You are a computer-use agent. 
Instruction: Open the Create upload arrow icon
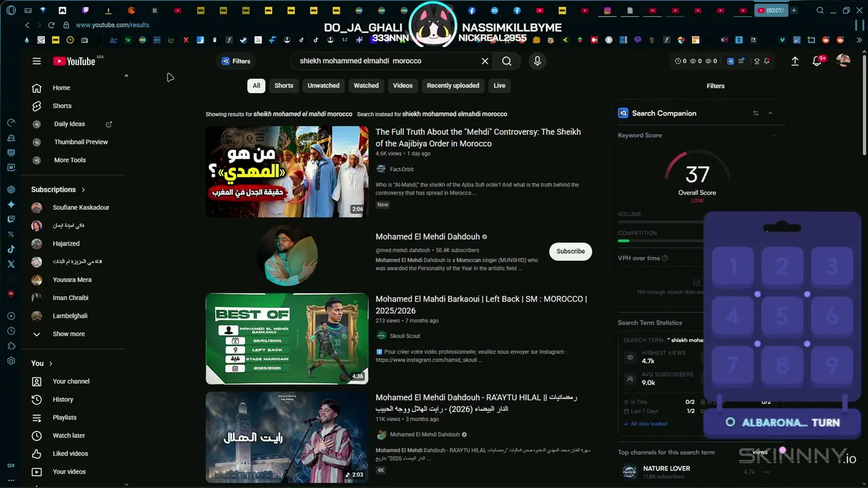795,61
